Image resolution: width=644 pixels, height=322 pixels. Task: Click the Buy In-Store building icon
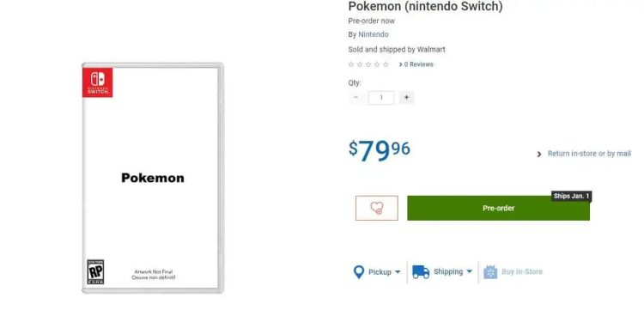coord(490,272)
